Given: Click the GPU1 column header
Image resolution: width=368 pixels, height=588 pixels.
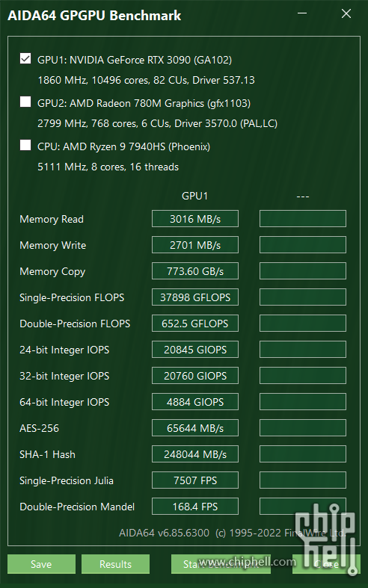Looking at the screenshot, I should 195,196.
